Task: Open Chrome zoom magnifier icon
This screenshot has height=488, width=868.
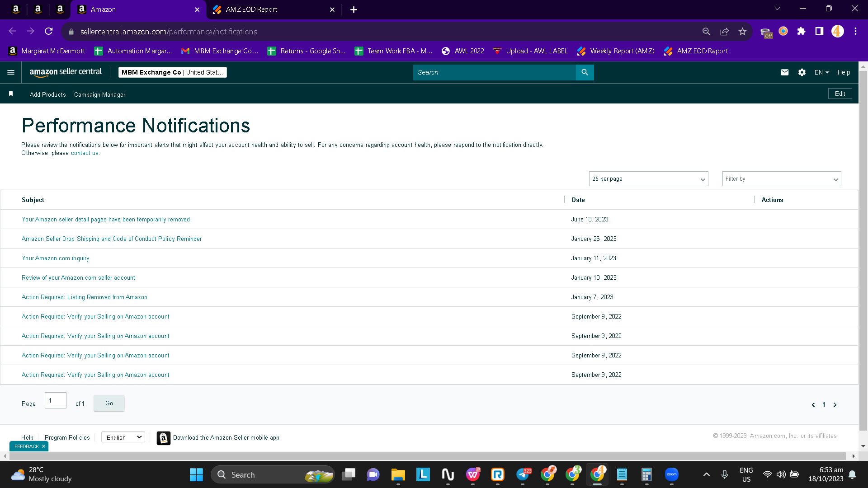Action: tap(706, 31)
